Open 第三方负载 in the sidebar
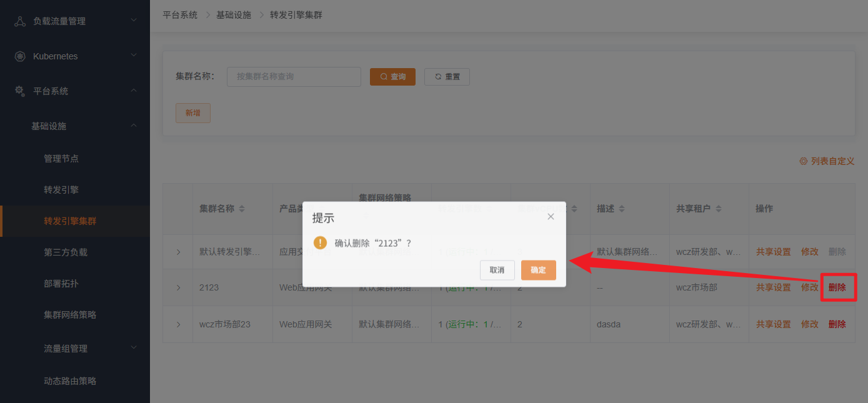This screenshot has height=403, width=868. (x=66, y=252)
